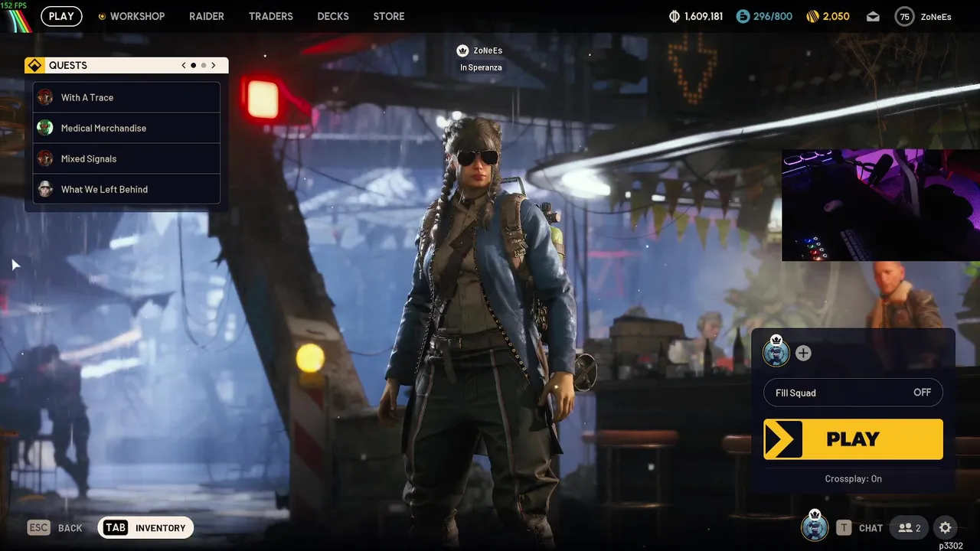
Task: Click the 296/800 Cred balance
Action: 773,16
